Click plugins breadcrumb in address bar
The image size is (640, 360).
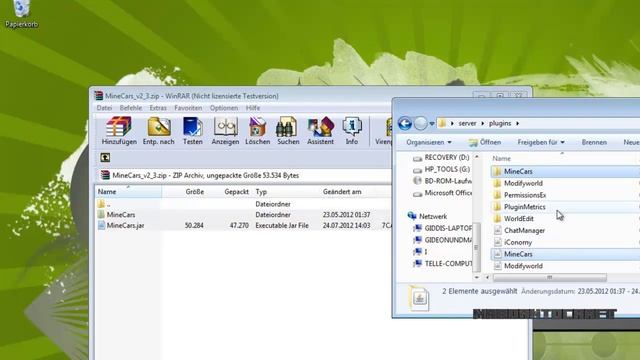click(x=500, y=123)
